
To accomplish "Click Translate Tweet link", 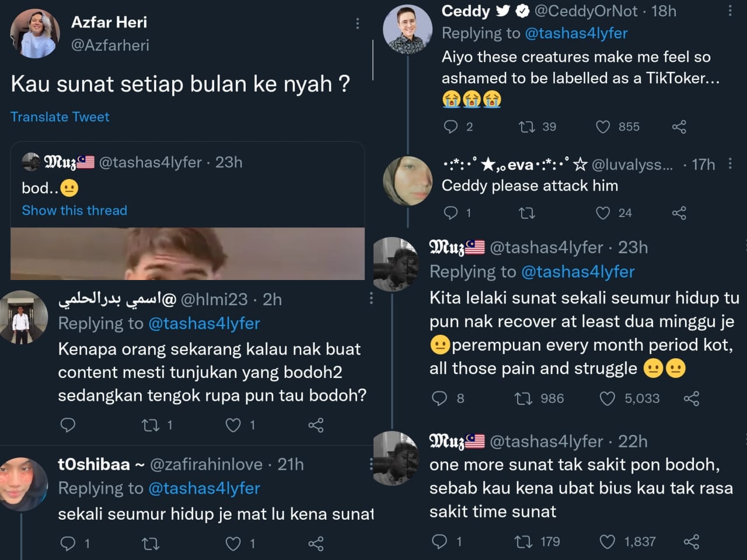I will [60, 117].
